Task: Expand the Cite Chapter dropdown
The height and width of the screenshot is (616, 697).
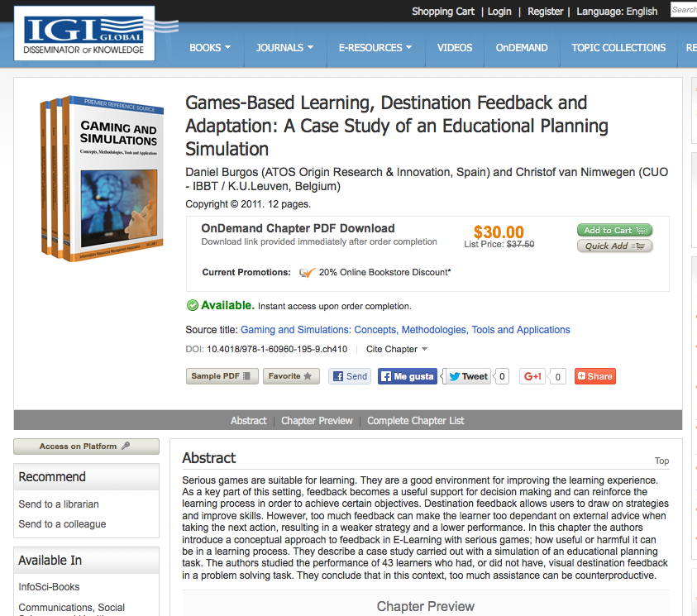Action: 397,349
